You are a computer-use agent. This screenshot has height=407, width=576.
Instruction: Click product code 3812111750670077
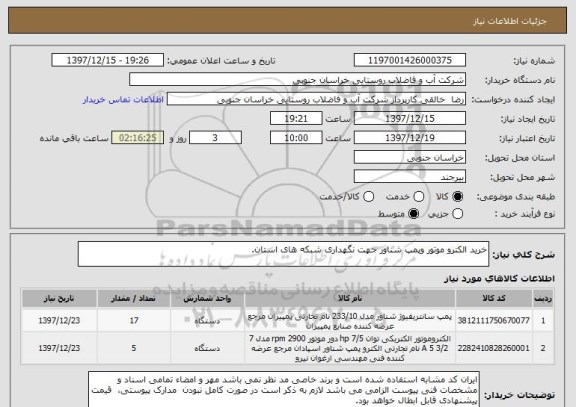[494, 321]
